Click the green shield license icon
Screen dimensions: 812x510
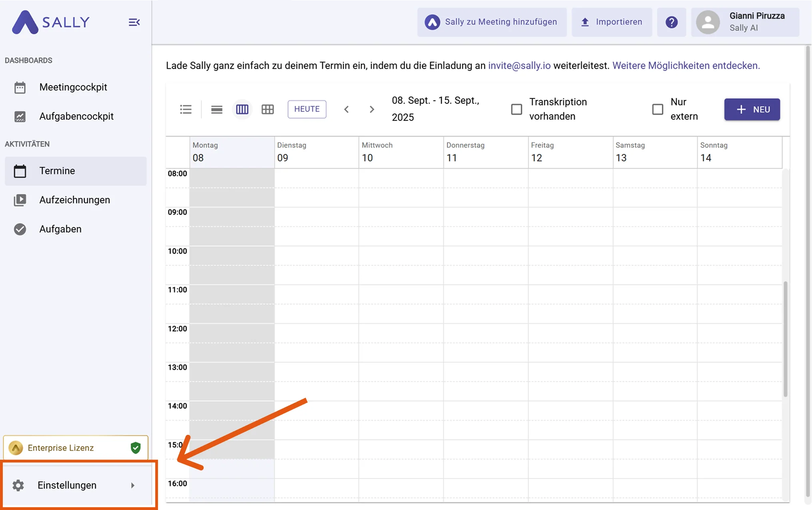(136, 448)
